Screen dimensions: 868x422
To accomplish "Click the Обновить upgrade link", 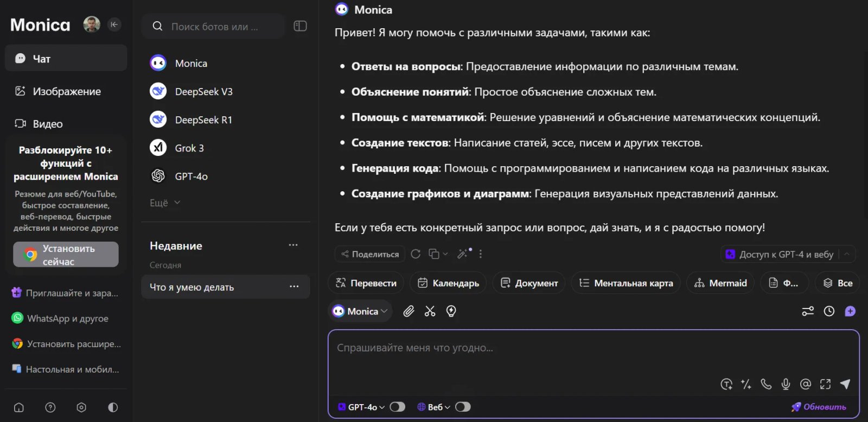I will pos(819,407).
